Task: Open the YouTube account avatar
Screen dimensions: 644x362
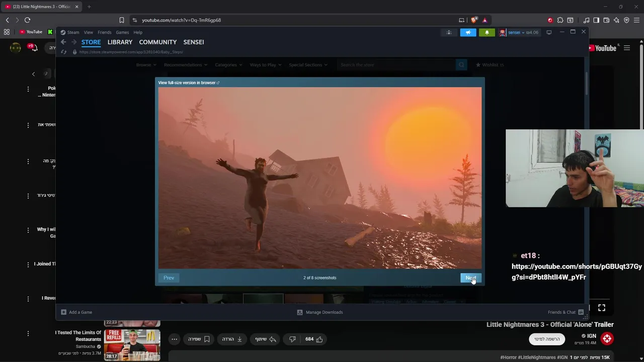Action: 16,48
